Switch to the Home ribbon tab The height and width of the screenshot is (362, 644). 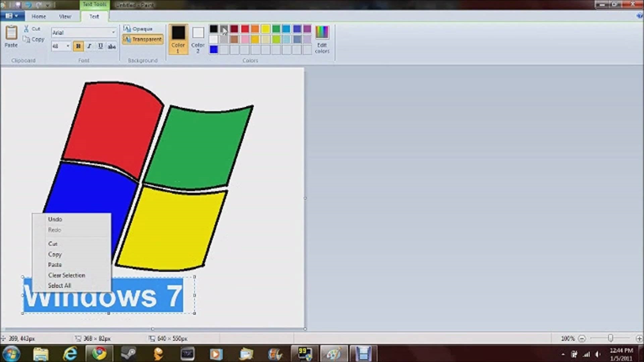pyautogui.click(x=39, y=16)
